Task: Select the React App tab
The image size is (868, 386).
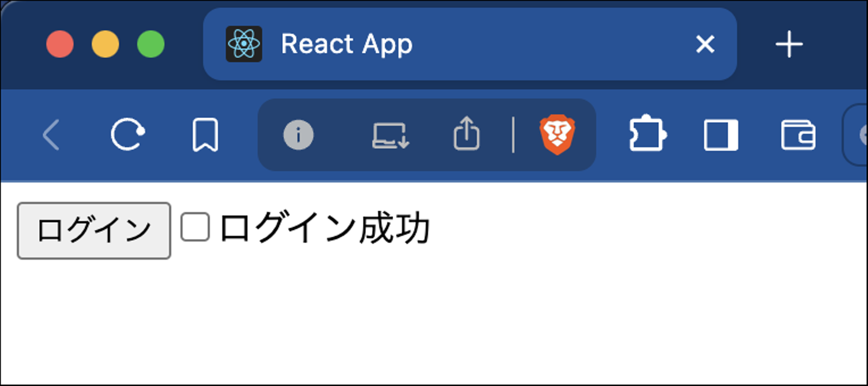Action: [470, 44]
